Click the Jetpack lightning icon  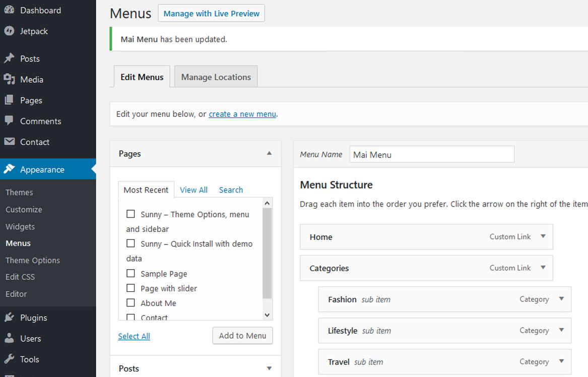coord(10,31)
